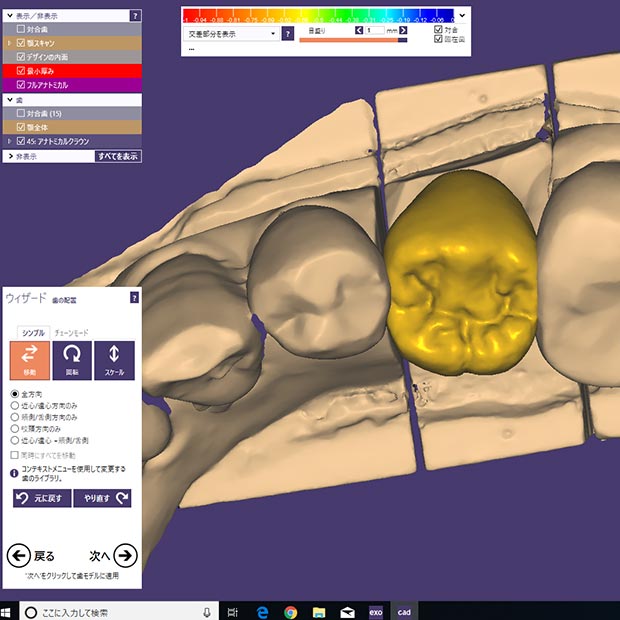Viewport: 620px width, 620px height.
Task: Open help for the show/hide panel
Action: (135, 16)
